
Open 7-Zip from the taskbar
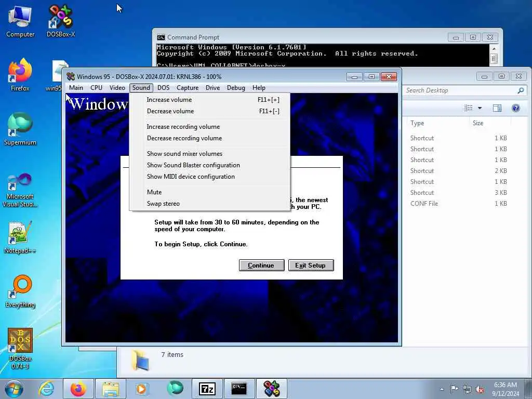pyautogui.click(x=207, y=389)
